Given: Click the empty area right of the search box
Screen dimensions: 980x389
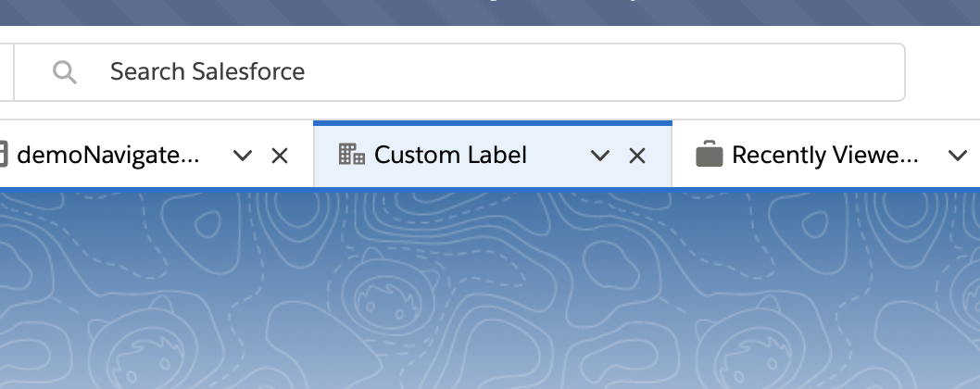Looking at the screenshot, I should coord(943,72).
